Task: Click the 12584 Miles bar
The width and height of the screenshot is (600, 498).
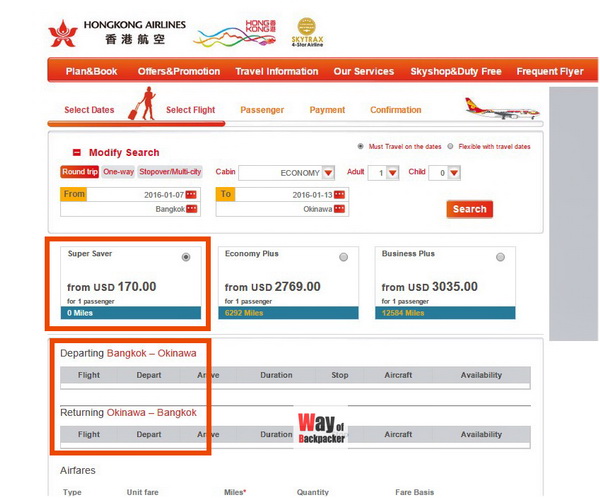Action: (x=445, y=313)
